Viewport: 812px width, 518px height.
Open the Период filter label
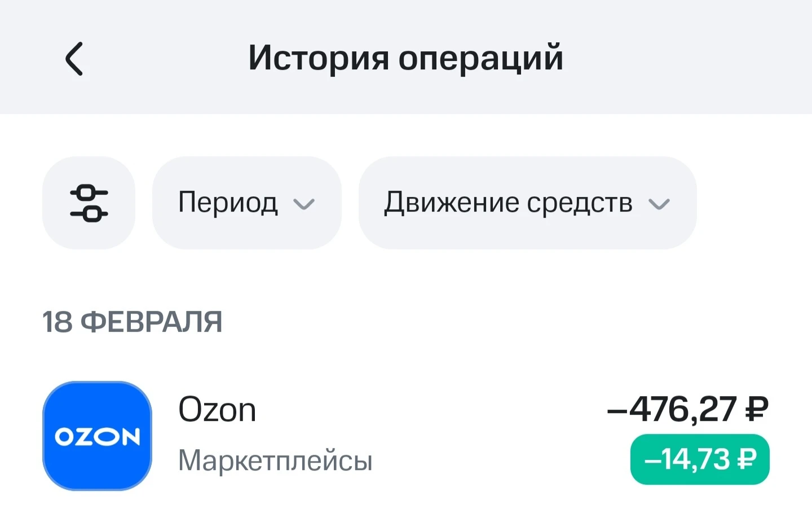[228, 202]
